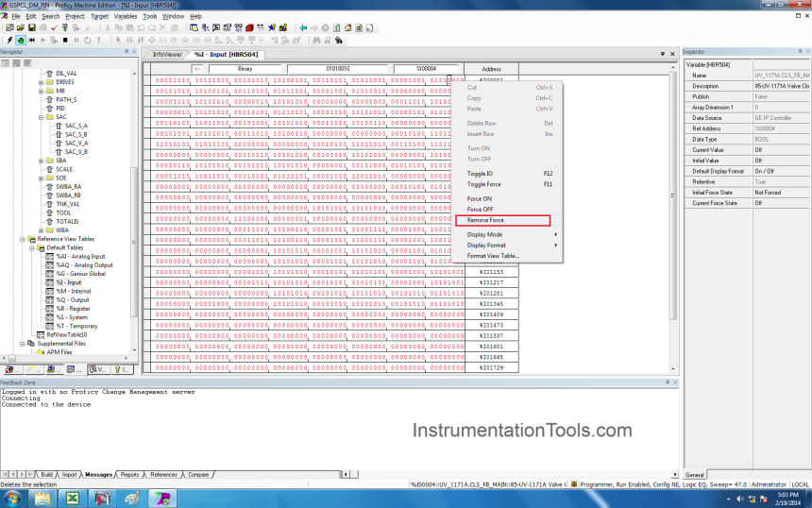Click the question-mark 'I...' Navigator bottom tab
The image size is (812, 508).
[x=121, y=369]
